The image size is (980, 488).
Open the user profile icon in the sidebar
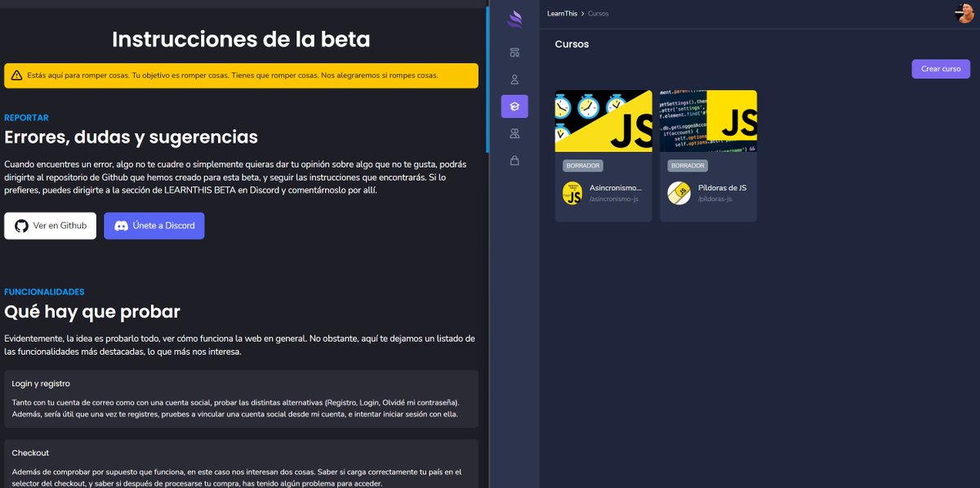coord(514,78)
